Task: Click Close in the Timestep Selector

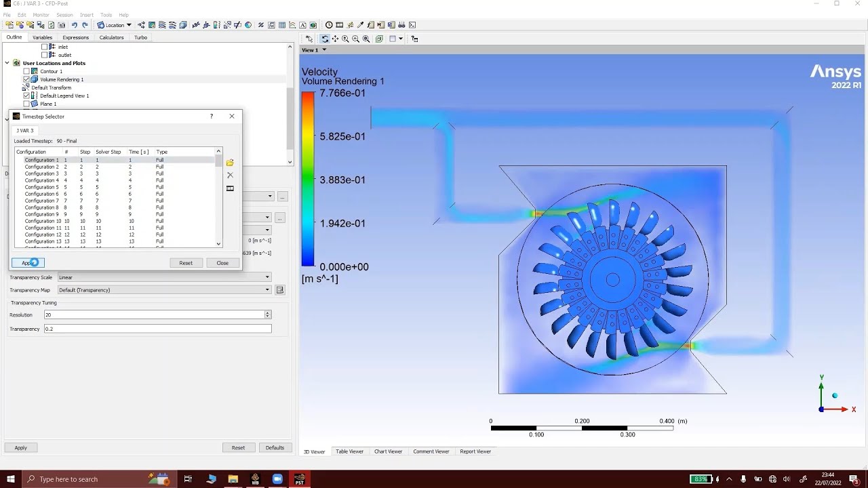Action: [x=222, y=263]
